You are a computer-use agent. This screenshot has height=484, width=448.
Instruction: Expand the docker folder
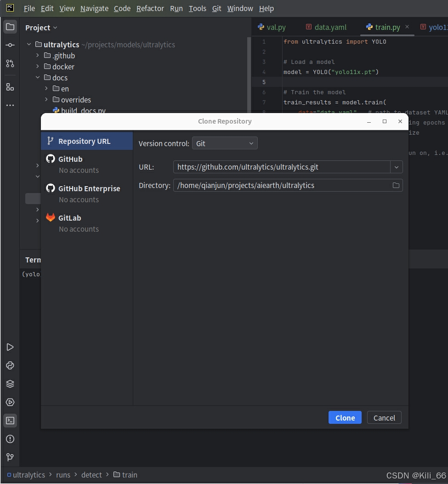tap(37, 66)
